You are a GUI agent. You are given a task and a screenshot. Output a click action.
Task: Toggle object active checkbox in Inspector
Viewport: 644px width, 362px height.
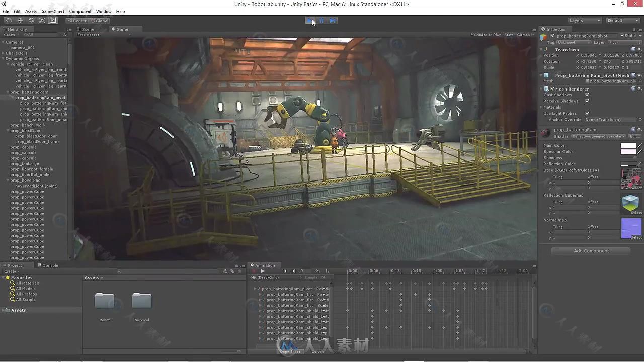(552, 36)
